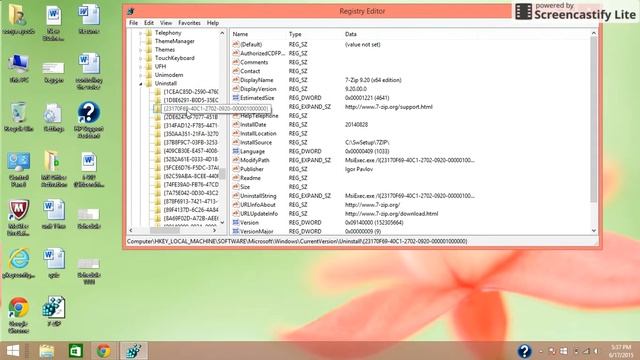The width and height of the screenshot is (640, 360).
Task: Click string icon of (Default) value
Action: pos(236,44)
